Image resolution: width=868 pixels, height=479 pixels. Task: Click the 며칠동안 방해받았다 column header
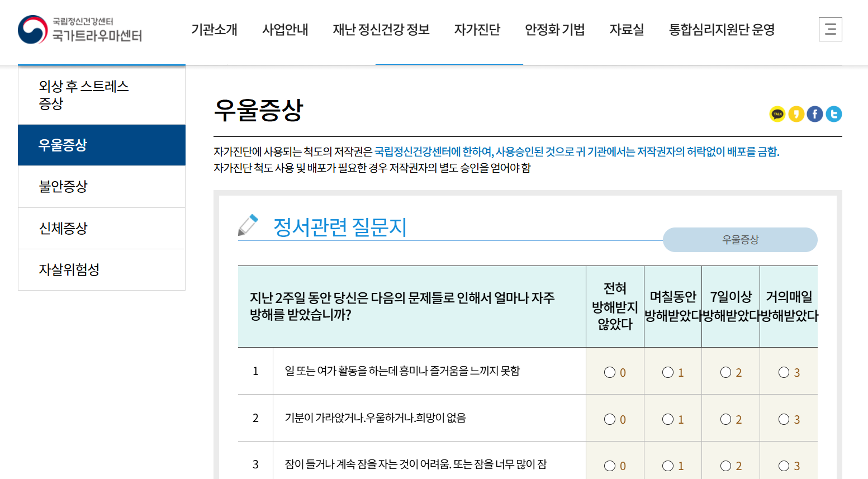click(673, 306)
